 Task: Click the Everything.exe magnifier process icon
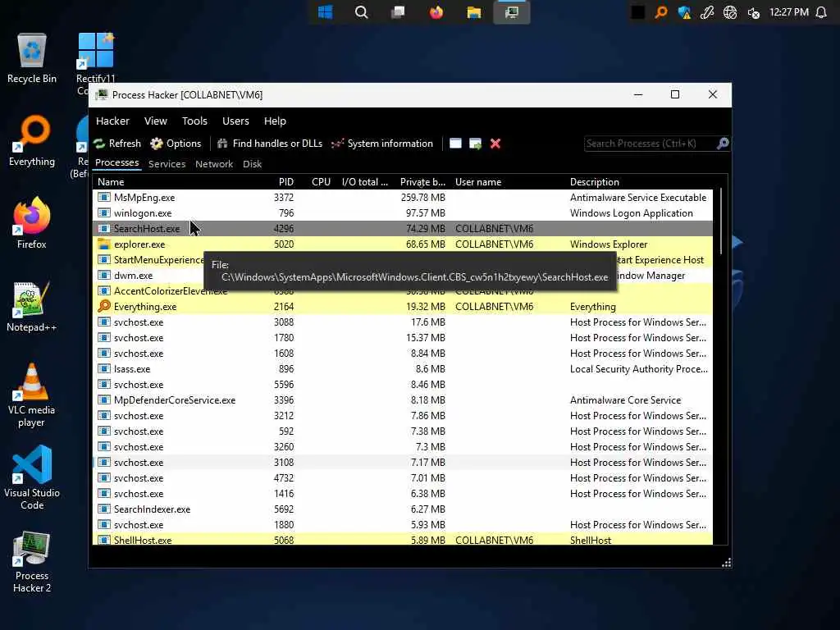pyautogui.click(x=104, y=307)
